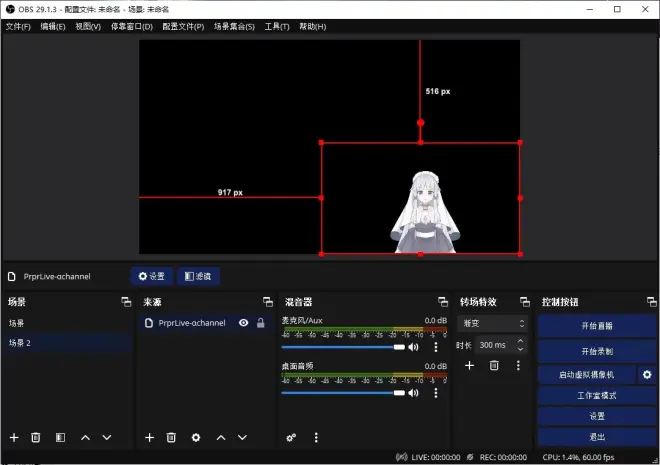Select 场景 in scenes list
The height and width of the screenshot is (465, 660).
[x=69, y=323]
